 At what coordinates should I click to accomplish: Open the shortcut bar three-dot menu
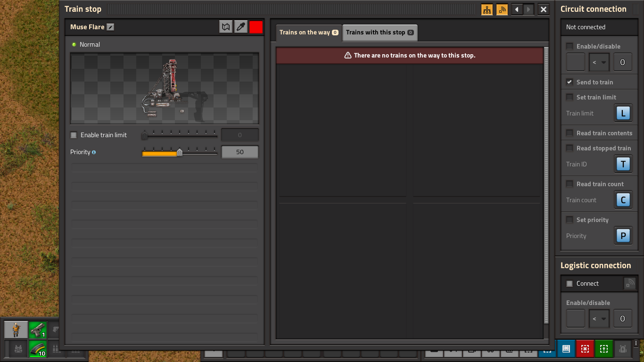click(x=636, y=343)
